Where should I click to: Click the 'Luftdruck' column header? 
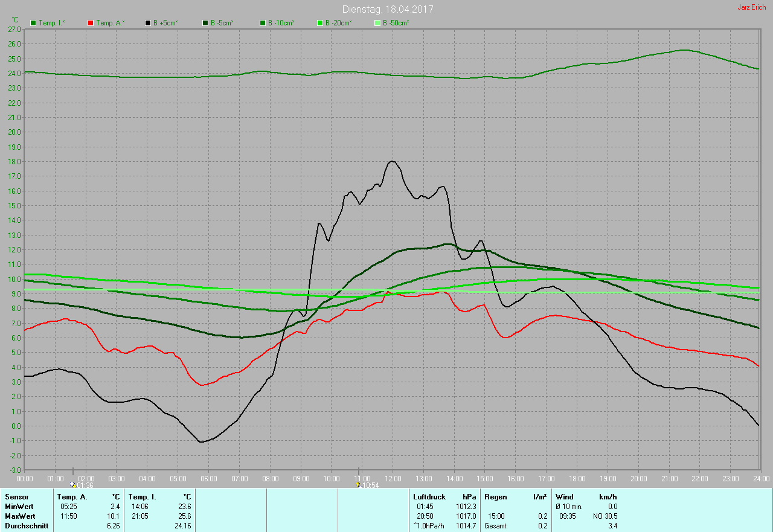point(429,497)
